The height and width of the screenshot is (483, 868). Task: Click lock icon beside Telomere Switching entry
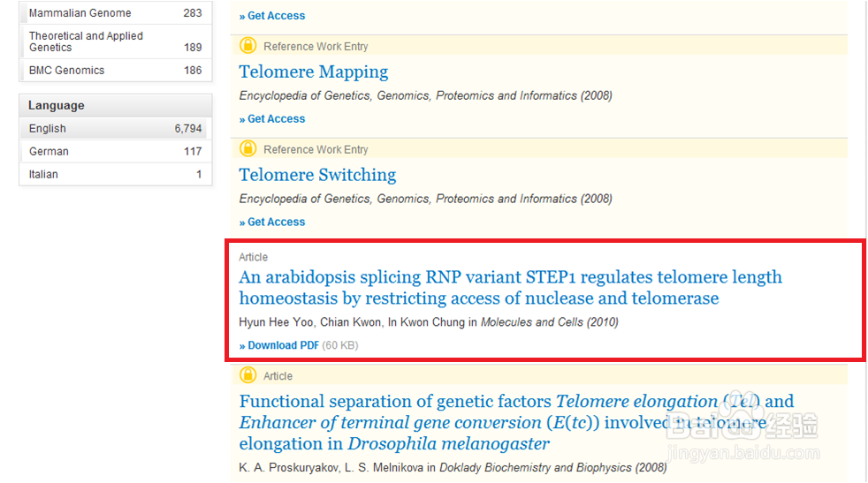click(x=248, y=149)
